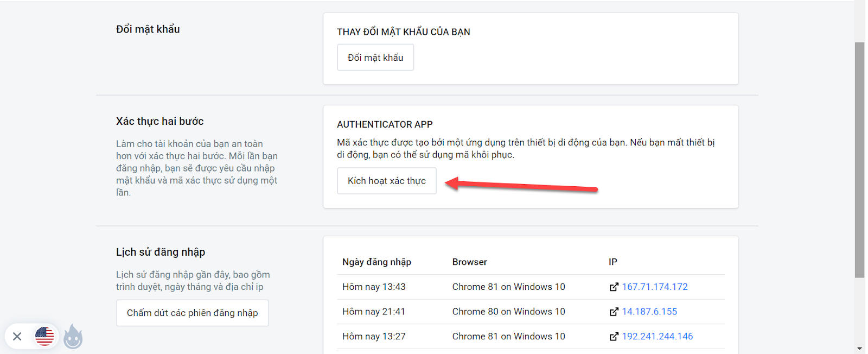868x354 pixels.
Task: Open IP address 167.71.174.172 link
Action: [x=655, y=287]
